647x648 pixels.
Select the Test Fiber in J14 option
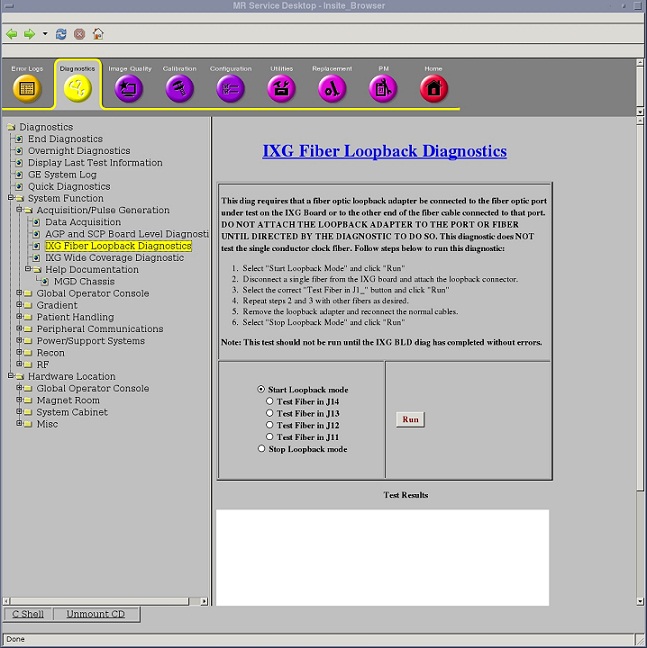click(x=270, y=401)
